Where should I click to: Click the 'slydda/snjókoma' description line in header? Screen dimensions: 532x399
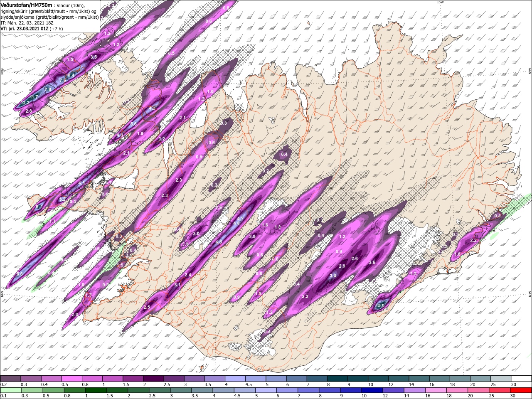49,17
